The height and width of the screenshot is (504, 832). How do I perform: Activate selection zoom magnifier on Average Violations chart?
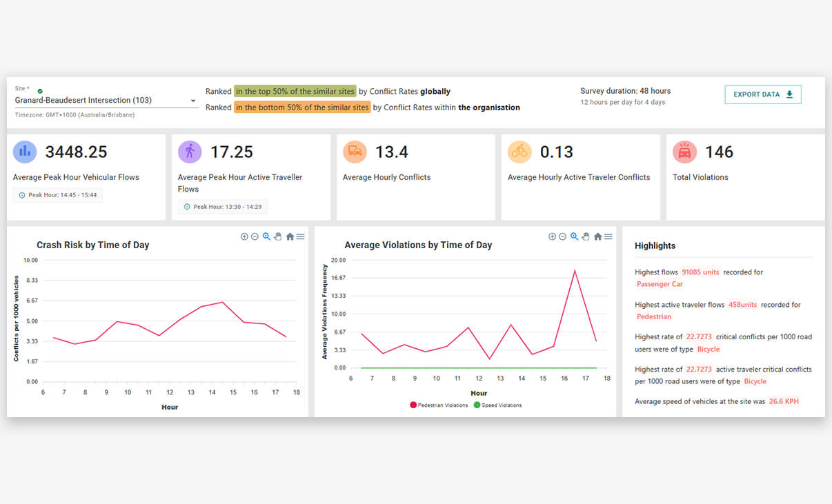(574, 236)
